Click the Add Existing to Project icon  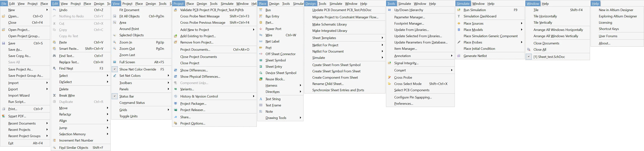176,36
